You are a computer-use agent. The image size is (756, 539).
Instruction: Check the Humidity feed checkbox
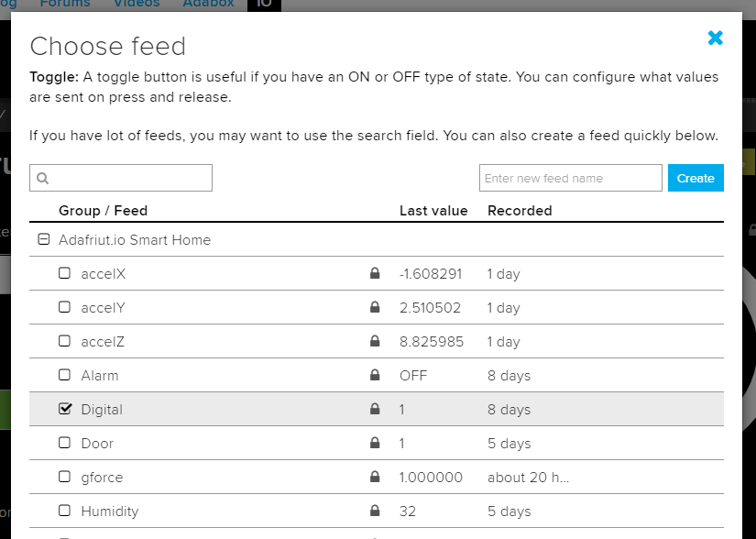[x=64, y=511]
